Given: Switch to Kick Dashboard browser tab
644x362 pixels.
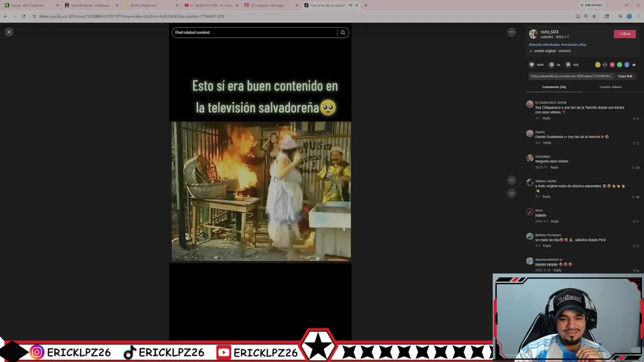Looking at the screenshot, I should point(30,6).
